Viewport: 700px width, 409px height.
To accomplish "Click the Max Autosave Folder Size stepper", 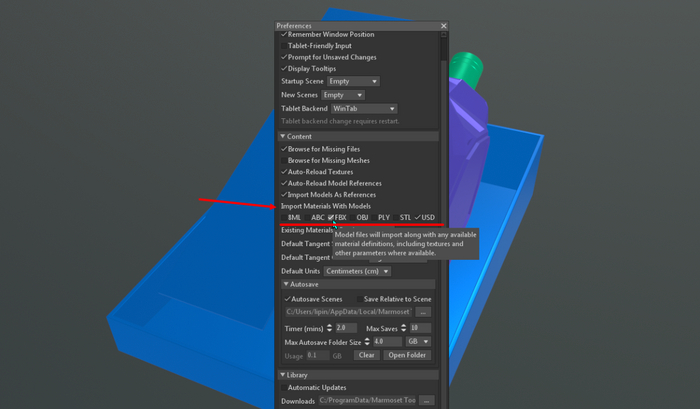I will coord(367,342).
